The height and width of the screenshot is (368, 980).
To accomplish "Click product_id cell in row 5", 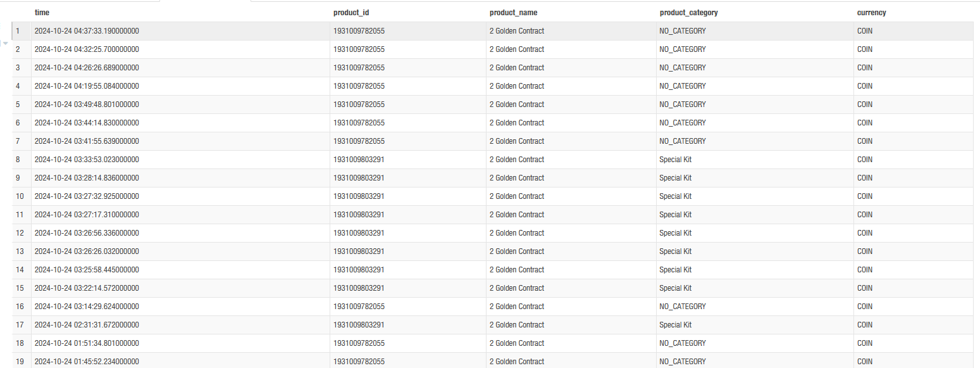I will [359, 105].
